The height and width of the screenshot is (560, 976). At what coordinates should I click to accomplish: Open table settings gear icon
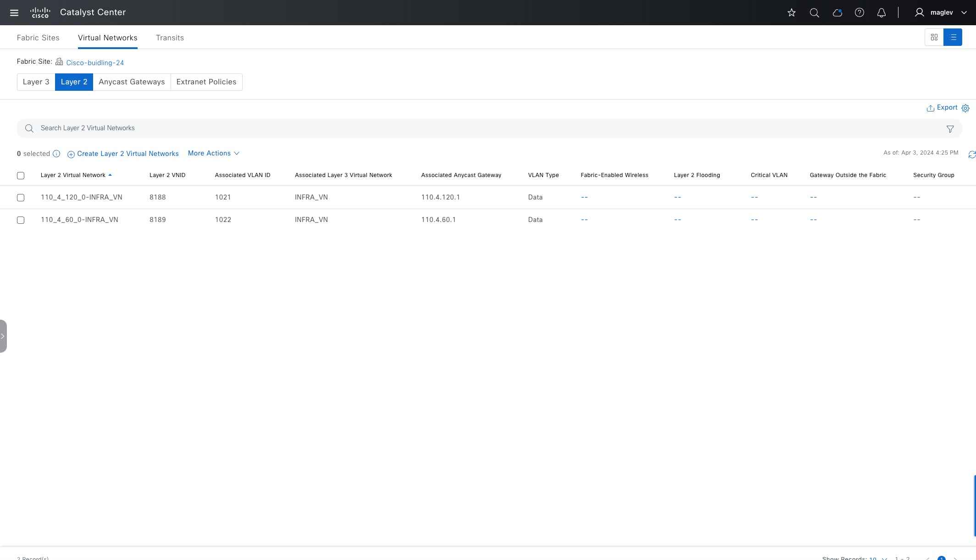tap(965, 108)
